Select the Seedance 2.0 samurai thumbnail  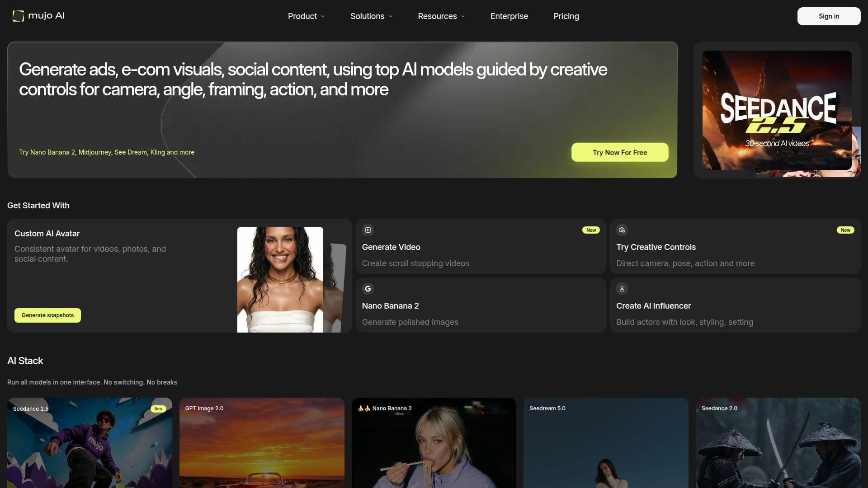(x=778, y=443)
